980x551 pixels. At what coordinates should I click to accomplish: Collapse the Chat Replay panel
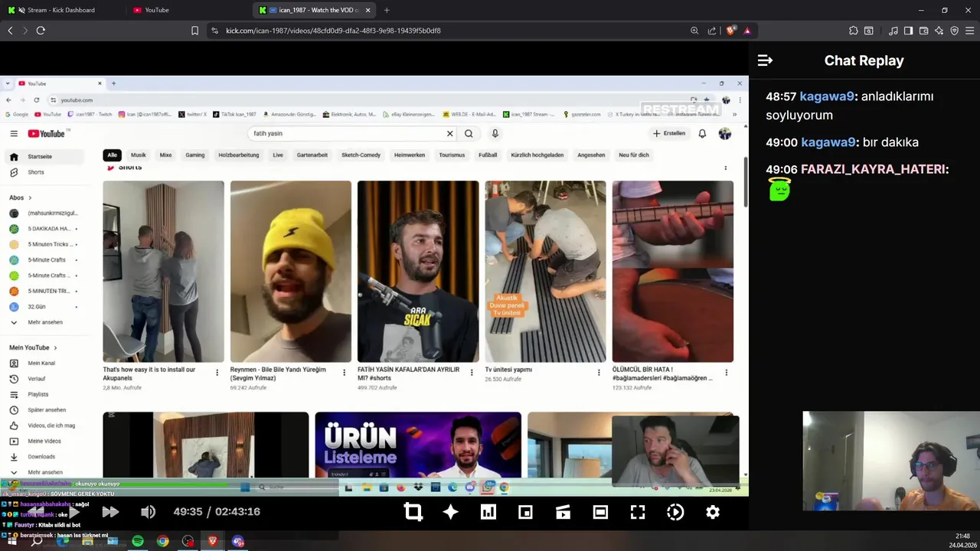[x=765, y=60]
